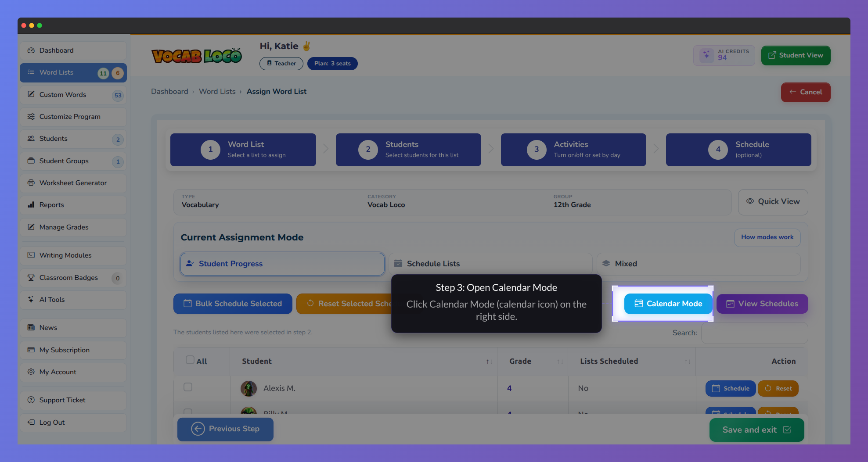Screen dimensions: 868x462
Task: Click the Classroom Badges count badge 0
Action: coord(118,278)
